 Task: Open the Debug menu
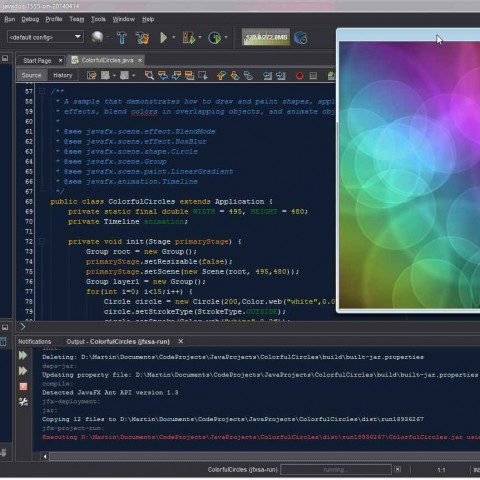[30, 19]
